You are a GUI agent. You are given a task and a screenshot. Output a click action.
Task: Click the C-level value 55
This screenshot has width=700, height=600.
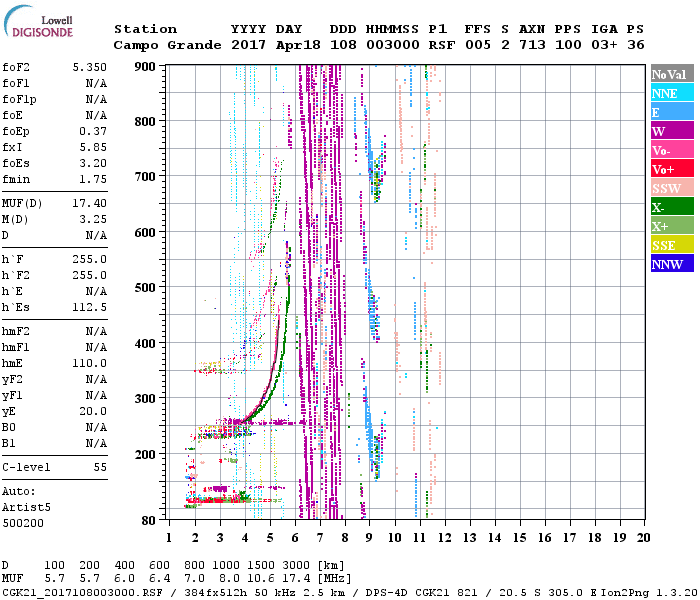[x=100, y=467]
